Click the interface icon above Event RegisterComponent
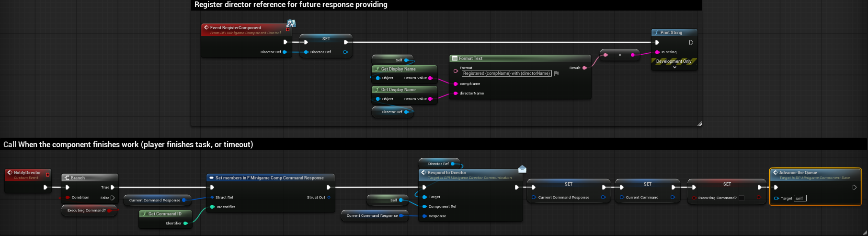This screenshot has width=868, height=236. (x=291, y=24)
